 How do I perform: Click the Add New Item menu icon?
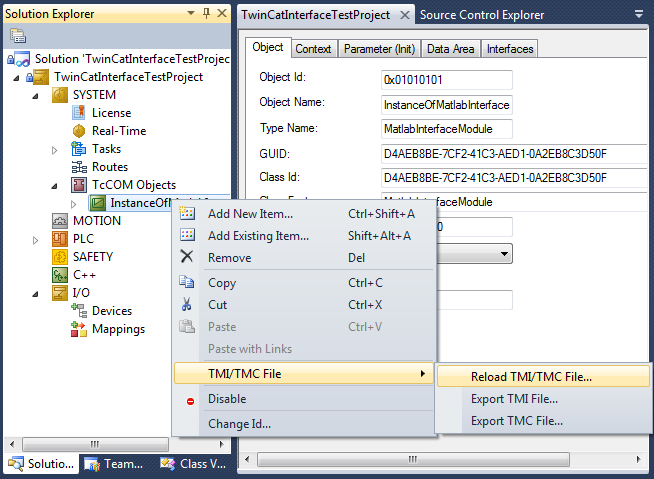pos(187,213)
